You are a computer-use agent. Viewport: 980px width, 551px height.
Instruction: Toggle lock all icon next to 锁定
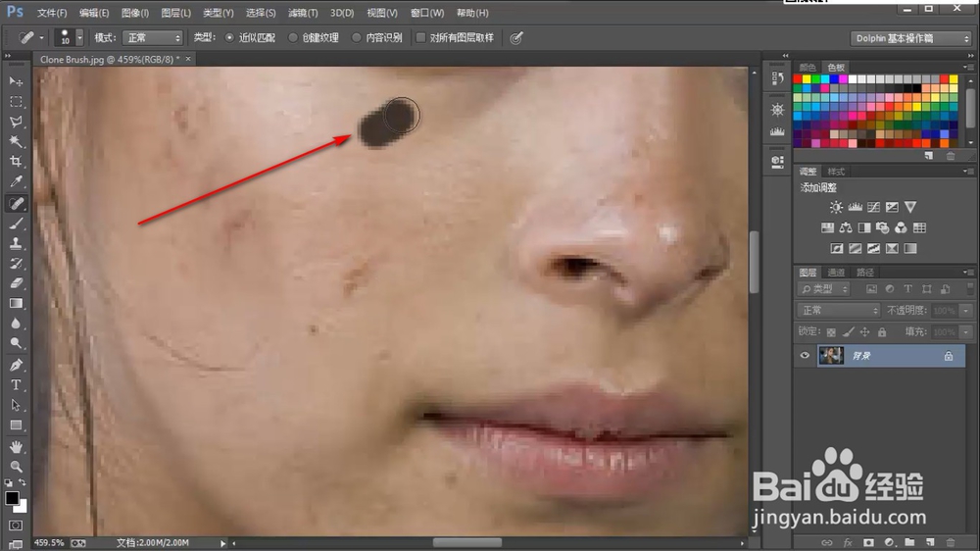click(x=881, y=332)
